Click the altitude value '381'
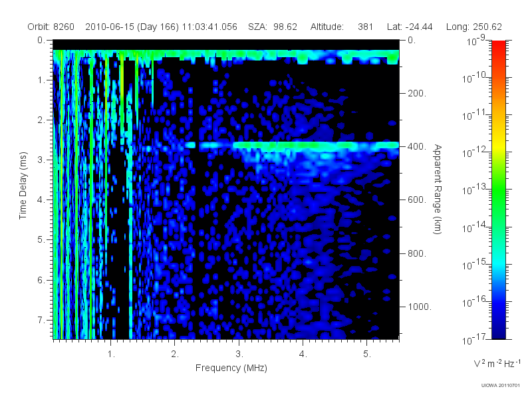This screenshot has height=399, width=532. [365, 27]
